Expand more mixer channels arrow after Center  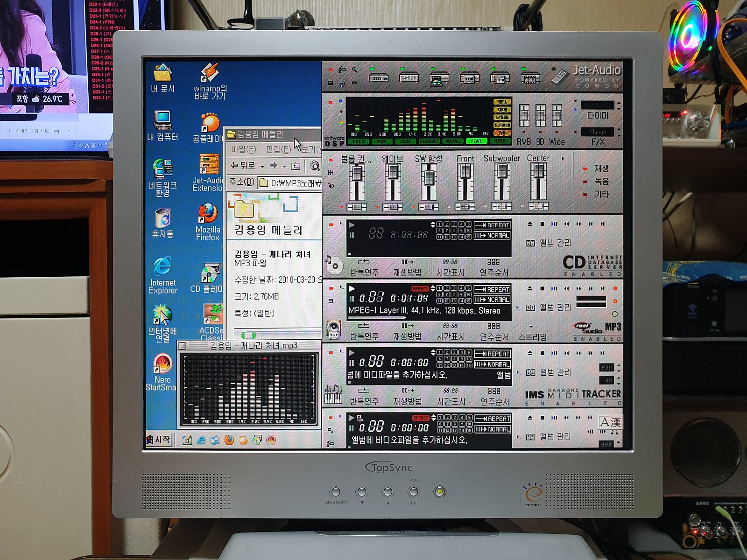(563, 159)
